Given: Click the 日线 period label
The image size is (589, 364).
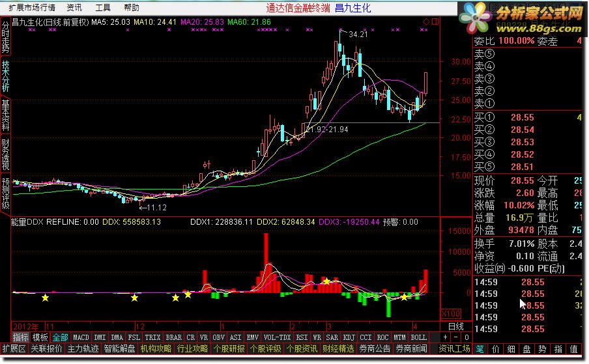Looking at the screenshot, I should click(455, 326).
